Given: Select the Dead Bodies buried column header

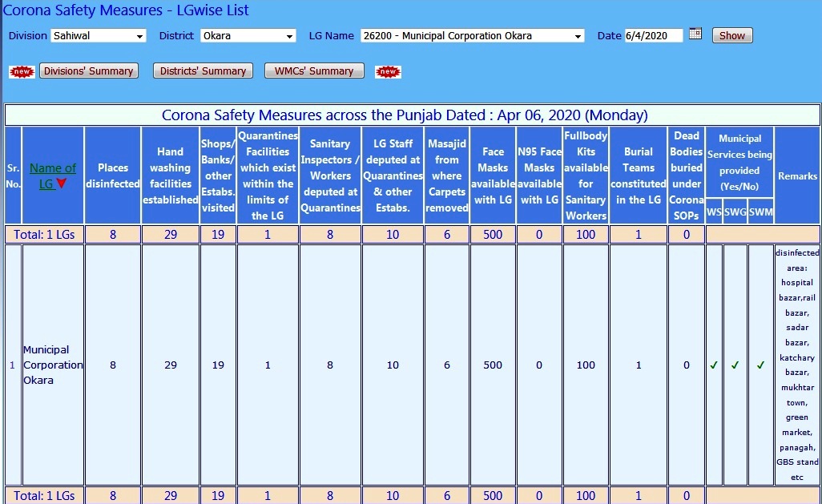Looking at the screenshot, I should [687, 175].
